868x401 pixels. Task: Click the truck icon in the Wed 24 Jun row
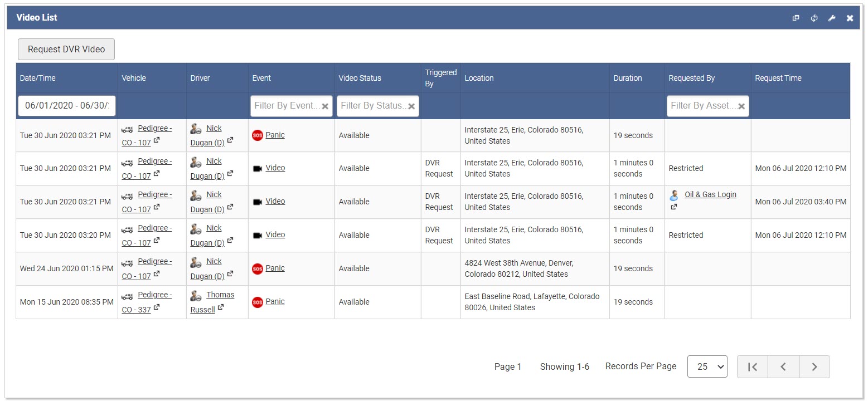click(127, 262)
